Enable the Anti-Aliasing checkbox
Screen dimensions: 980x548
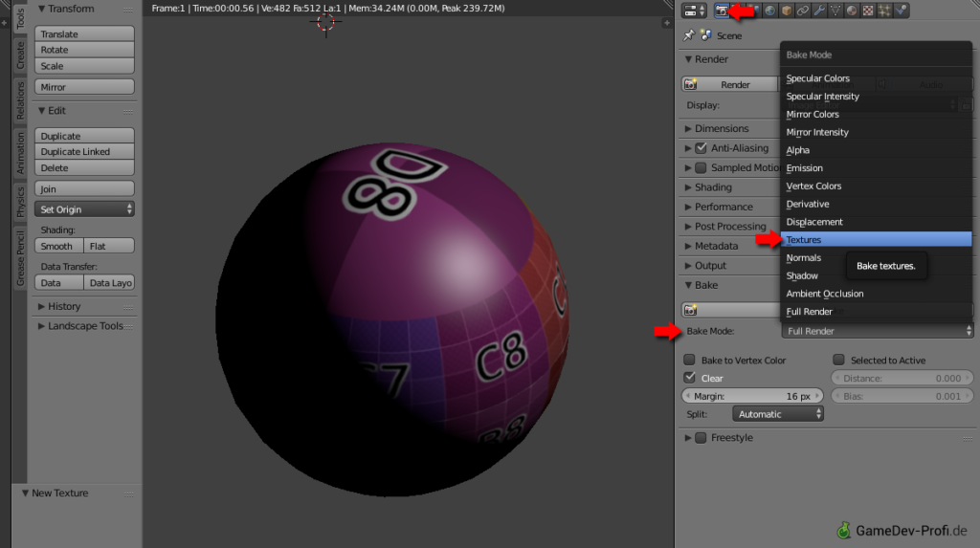click(701, 148)
